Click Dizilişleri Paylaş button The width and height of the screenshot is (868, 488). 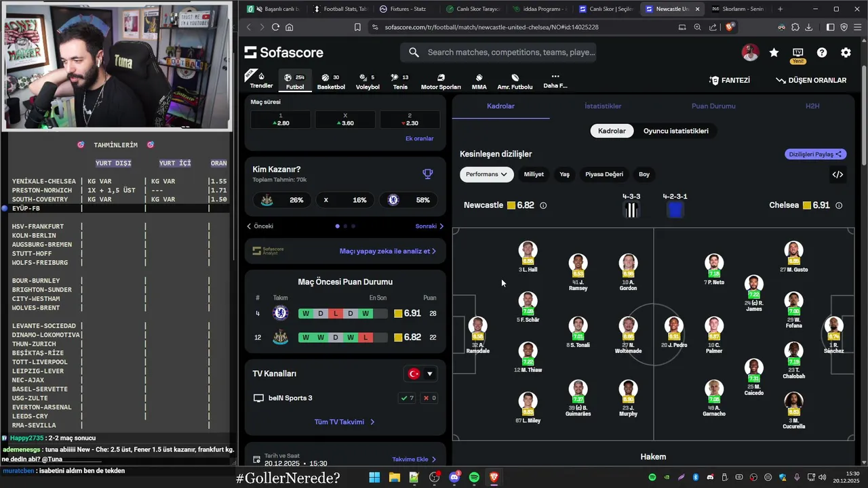pos(816,155)
